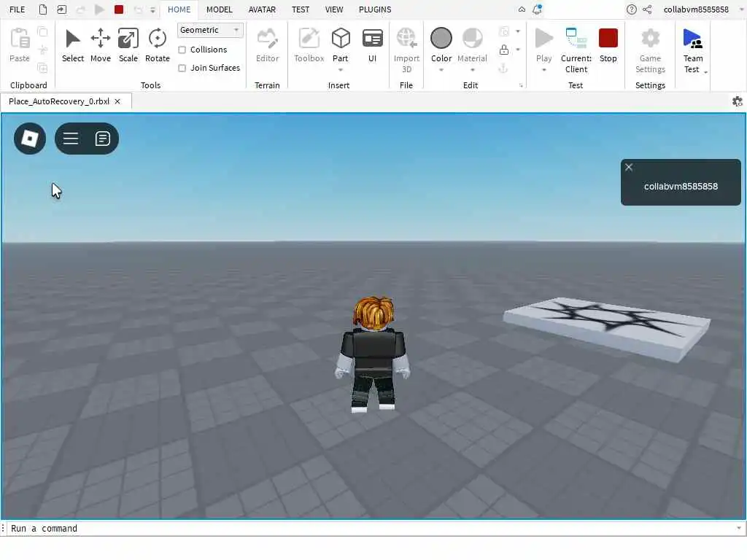Pick the Rotate tool
747x560 pixels.
click(x=158, y=45)
